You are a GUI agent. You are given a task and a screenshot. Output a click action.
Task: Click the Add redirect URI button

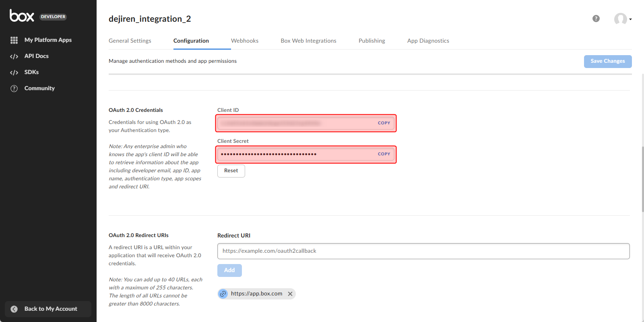[229, 270]
